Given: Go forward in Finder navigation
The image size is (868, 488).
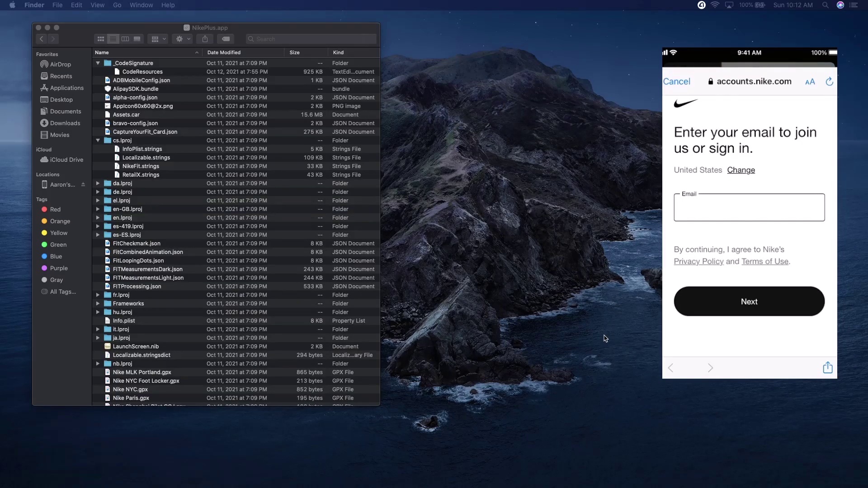Looking at the screenshot, I should coord(53,39).
